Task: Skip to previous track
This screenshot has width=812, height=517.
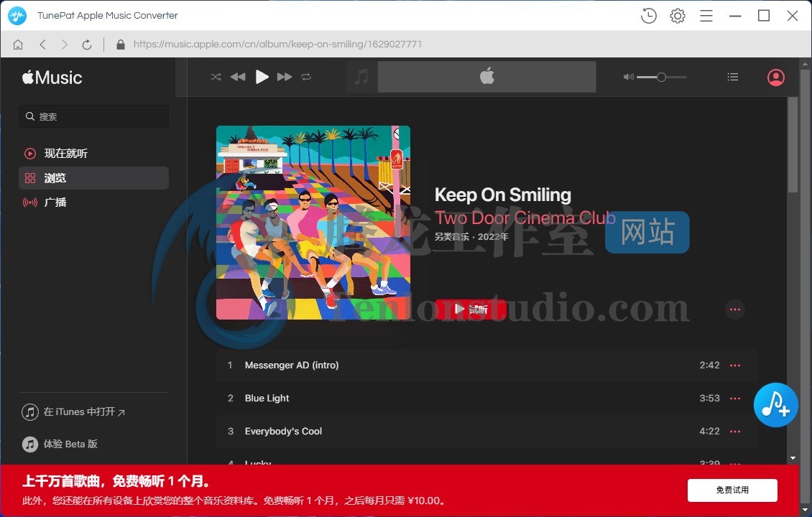Action: 238,77
